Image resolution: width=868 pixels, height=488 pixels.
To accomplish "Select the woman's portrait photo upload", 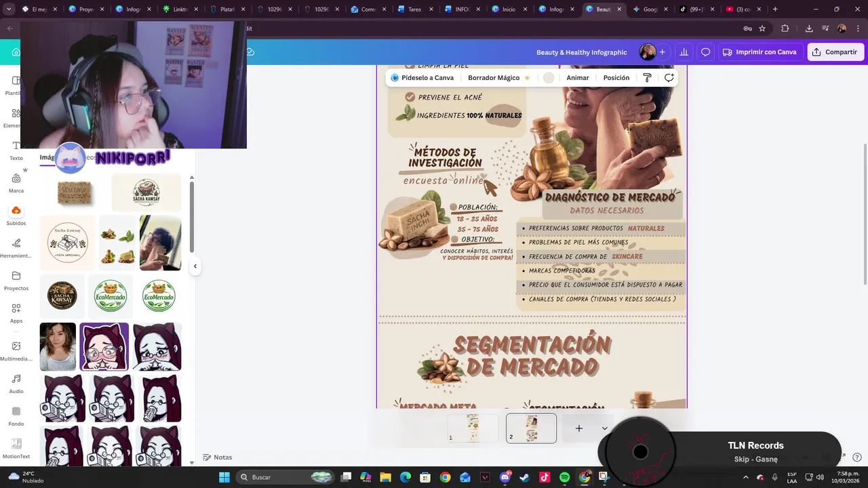I will pos(58,347).
